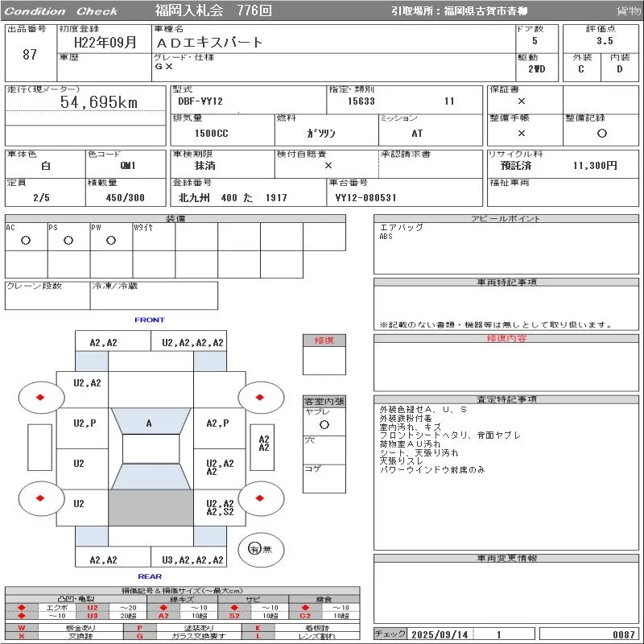Click the front-right wheel red diamond marker

pyautogui.click(x=261, y=397)
